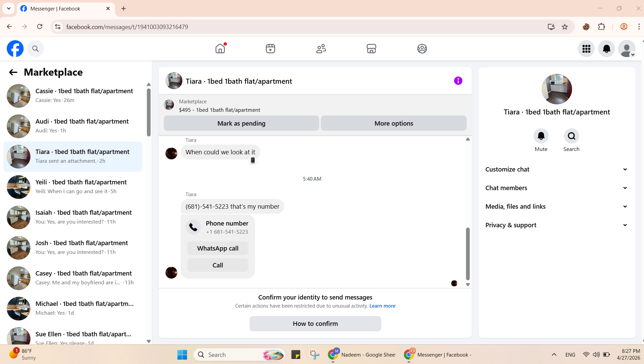Open Chrome three-dot menu

pyautogui.click(x=639, y=27)
